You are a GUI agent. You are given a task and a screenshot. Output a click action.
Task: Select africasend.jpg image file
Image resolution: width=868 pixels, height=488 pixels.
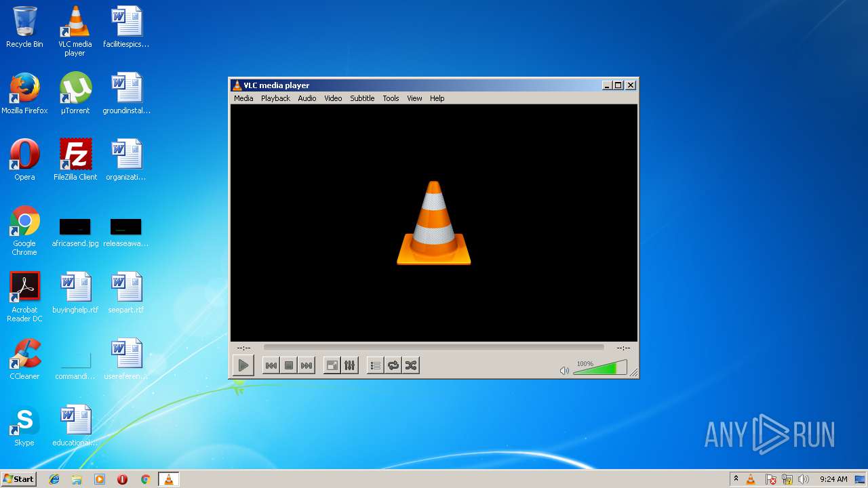75,232
